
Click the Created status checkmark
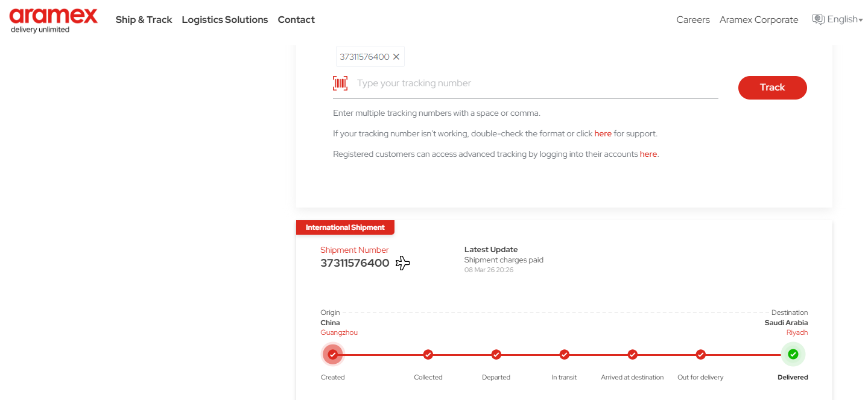pos(332,354)
